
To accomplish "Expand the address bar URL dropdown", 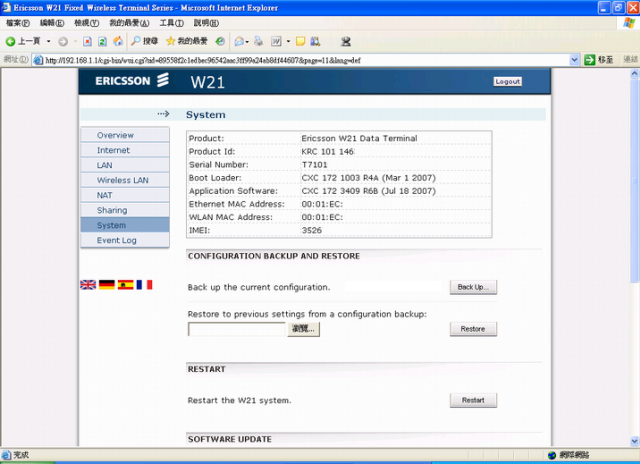I will click(574, 60).
